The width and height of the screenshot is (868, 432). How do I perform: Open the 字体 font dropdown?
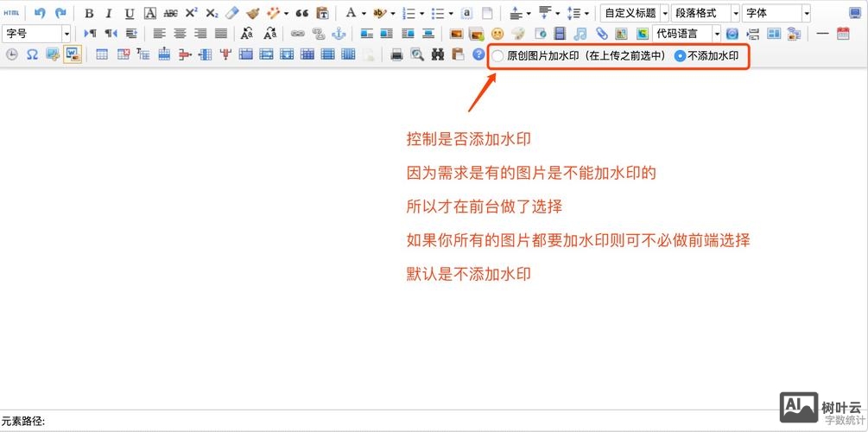[776, 13]
